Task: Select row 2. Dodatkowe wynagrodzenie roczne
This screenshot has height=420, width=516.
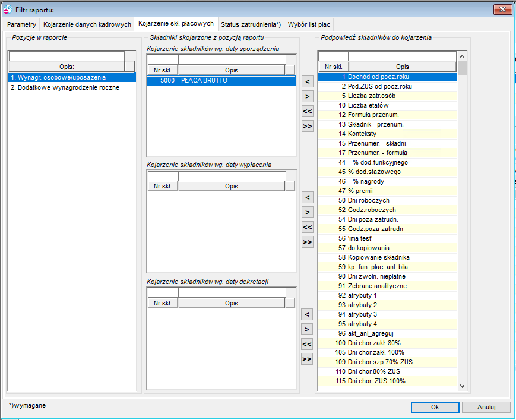Action: pos(72,87)
